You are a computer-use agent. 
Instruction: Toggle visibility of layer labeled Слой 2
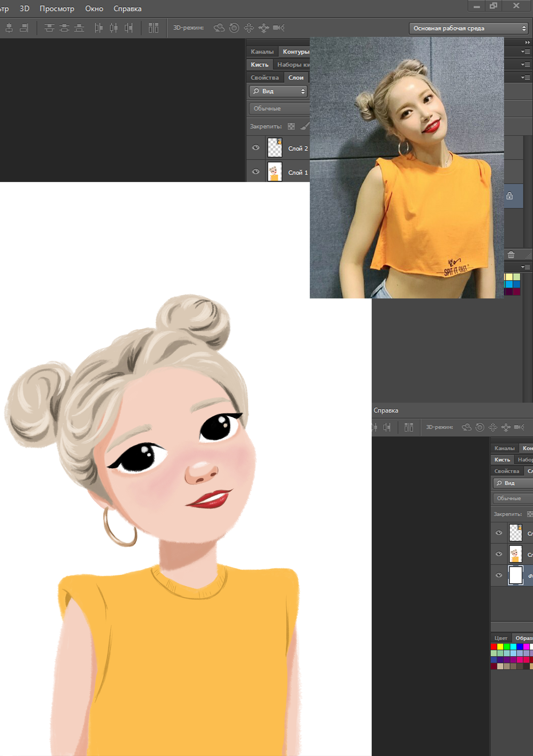(256, 148)
